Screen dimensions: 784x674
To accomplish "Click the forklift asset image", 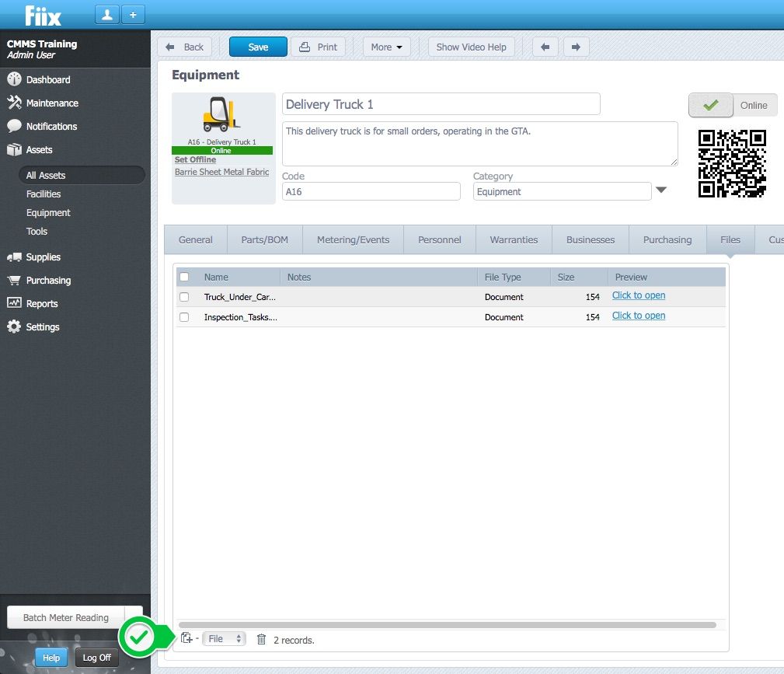I will tap(221, 114).
